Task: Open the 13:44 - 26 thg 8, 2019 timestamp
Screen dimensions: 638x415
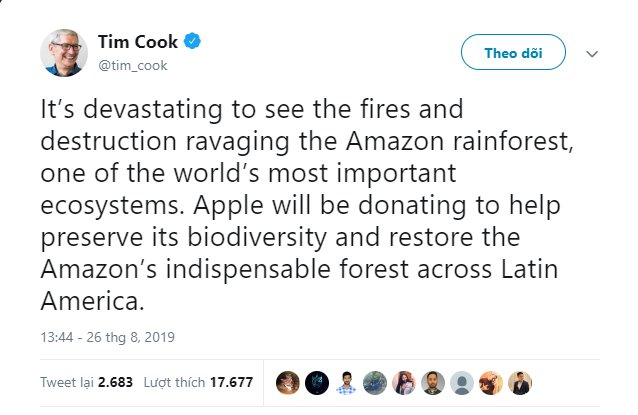Action: point(108,336)
